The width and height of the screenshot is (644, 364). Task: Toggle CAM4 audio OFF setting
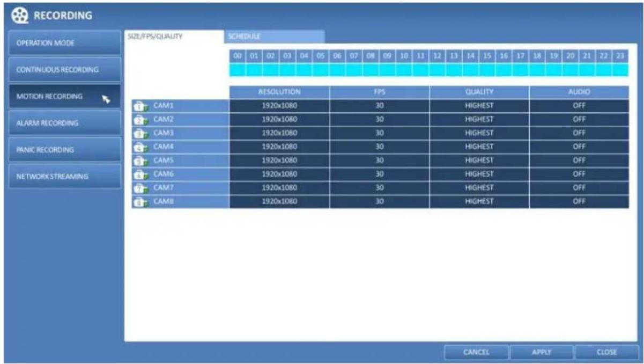579,147
